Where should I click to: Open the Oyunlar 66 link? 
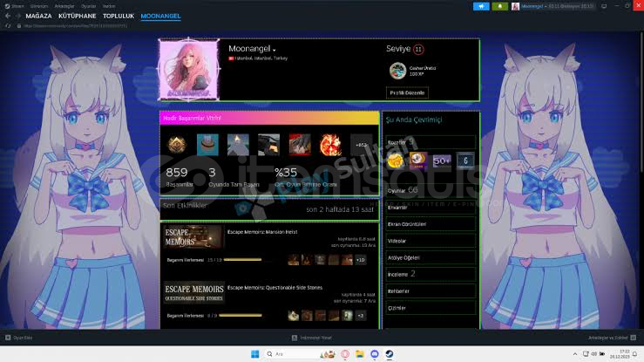point(430,190)
